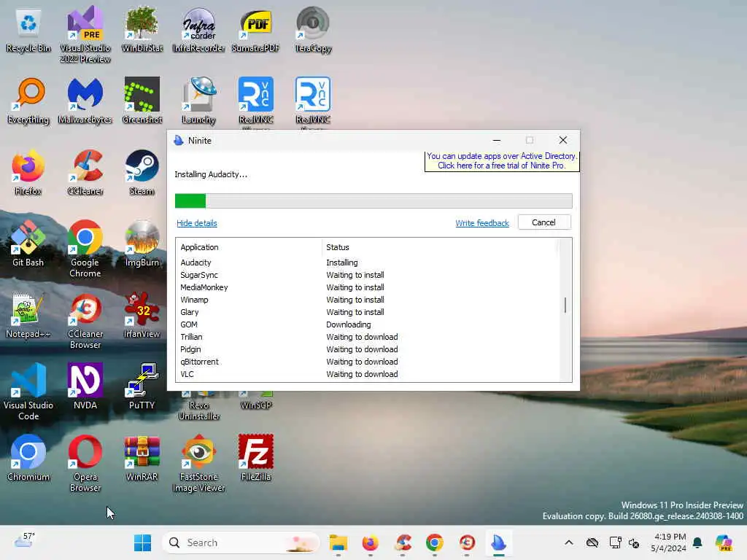747x560 pixels.
Task: Select the Chromium desktop icon
Action: tap(28, 458)
